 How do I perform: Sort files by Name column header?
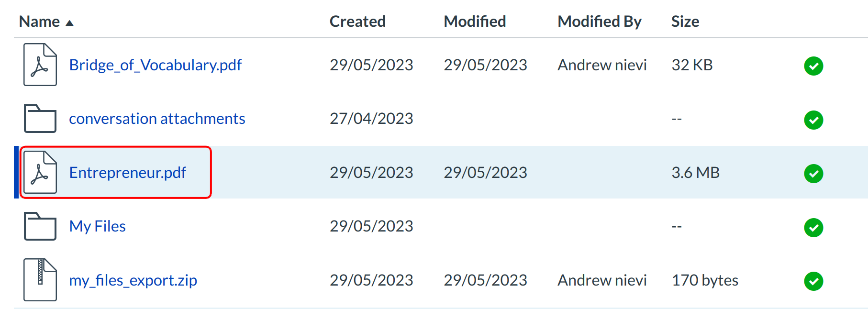[x=39, y=22]
